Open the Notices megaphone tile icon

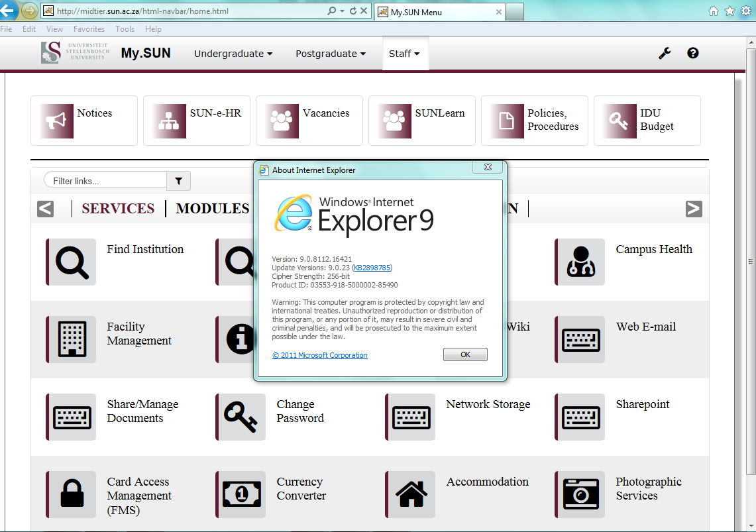pos(56,121)
